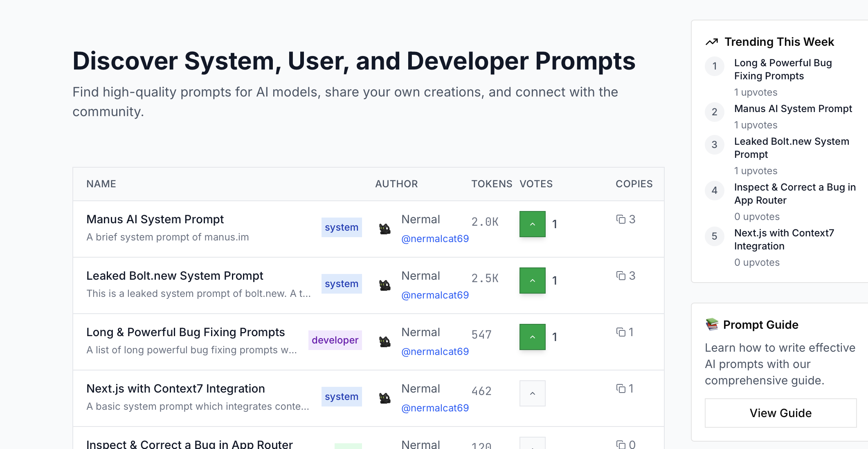
Task: Click copy icon for Manus AI System Prompt
Action: [x=621, y=220]
